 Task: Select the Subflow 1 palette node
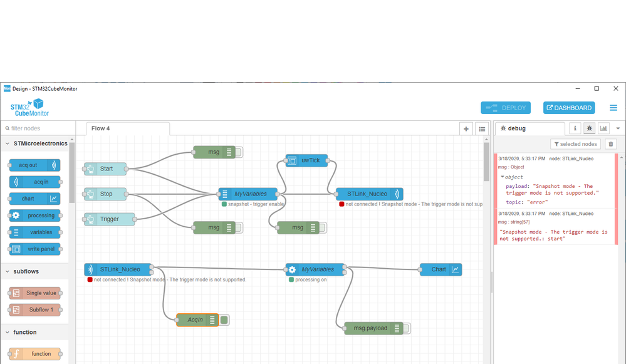point(34,309)
